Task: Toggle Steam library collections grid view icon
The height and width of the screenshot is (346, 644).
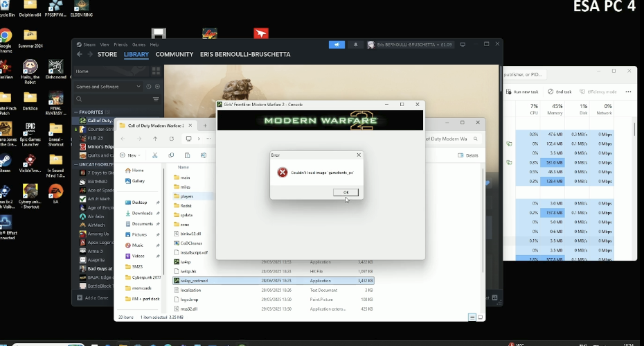Action: pyautogui.click(x=156, y=71)
